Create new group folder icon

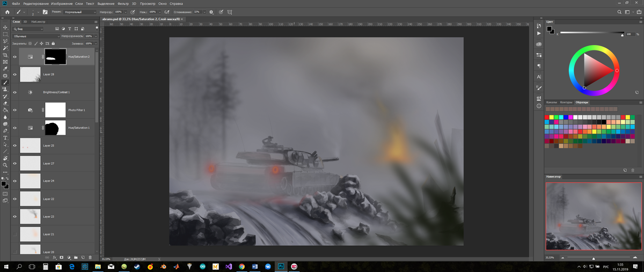(x=76, y=257)
